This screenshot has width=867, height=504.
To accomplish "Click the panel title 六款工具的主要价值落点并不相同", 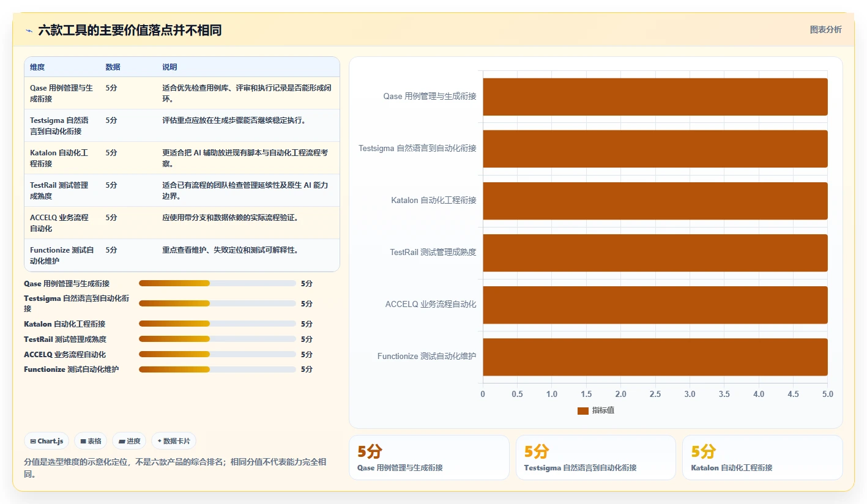I will coord(130,31).
